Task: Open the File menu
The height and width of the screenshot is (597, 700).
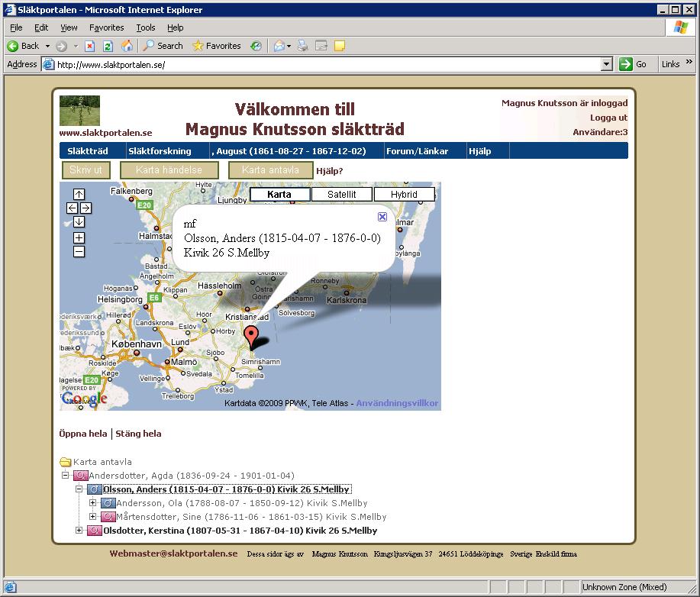Action: (x=16, y=27)
